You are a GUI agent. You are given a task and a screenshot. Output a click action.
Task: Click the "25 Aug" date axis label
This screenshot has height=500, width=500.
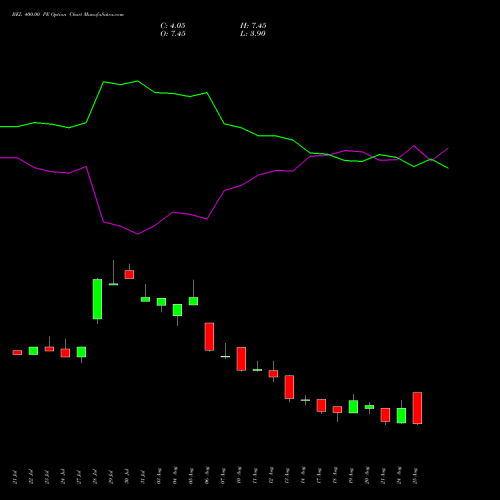(x=415, y=476)
